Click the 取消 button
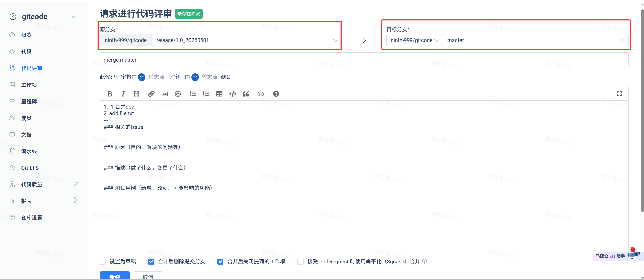Image resolution: width=644 pixels, height=280 pixels. (148, 276)
